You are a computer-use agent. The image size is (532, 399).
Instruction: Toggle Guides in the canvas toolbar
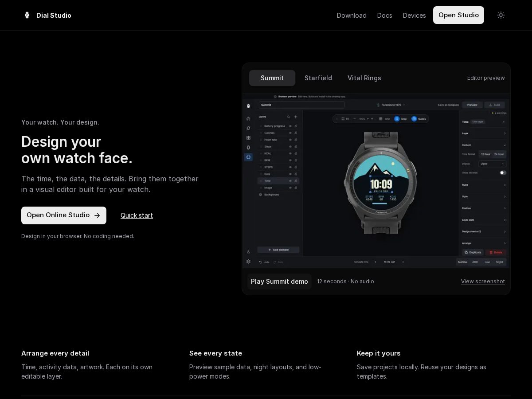pos(419,119)
